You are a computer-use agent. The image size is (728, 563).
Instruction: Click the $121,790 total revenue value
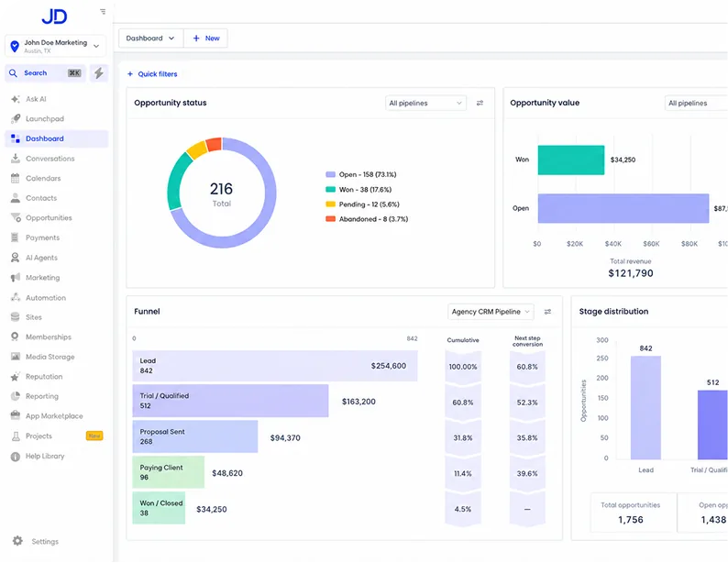click(x=631, y=273)
